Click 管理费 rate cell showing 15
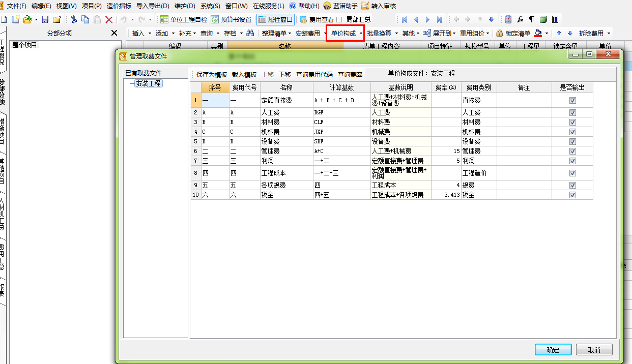Screen dimensions: 632x364 pos(446,151)
